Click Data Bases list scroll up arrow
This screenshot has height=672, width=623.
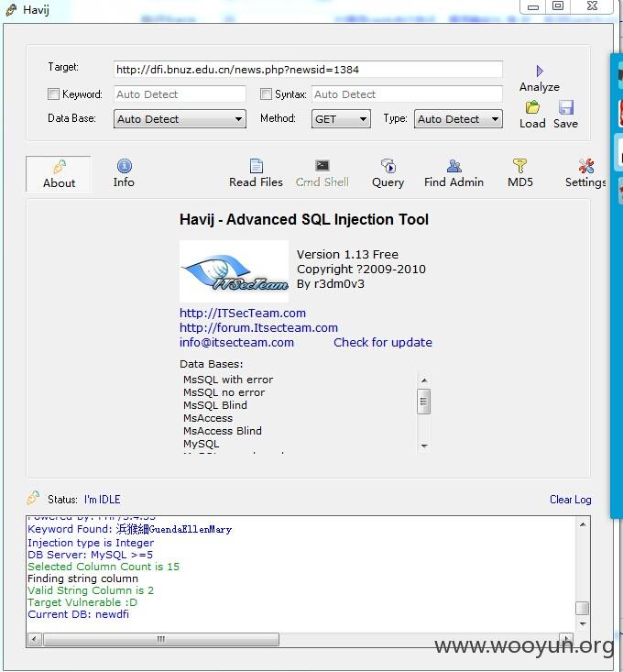pyautogui.click(x=424, y=380)
